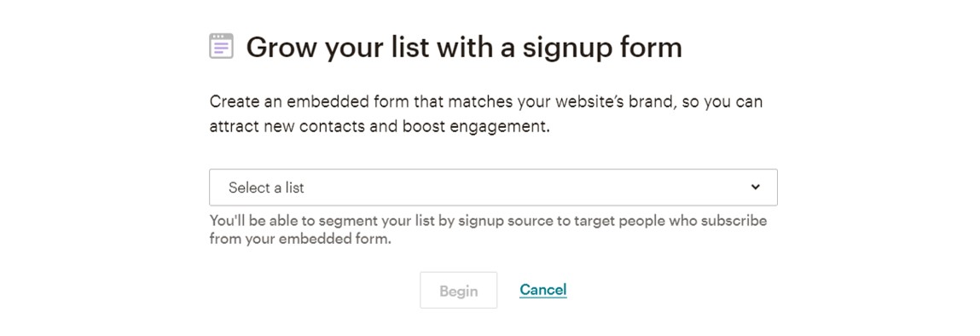Click the 'Grow your list with a signup form' heading
The width and height of the screenshot is (980, 336).
point(464,48)
